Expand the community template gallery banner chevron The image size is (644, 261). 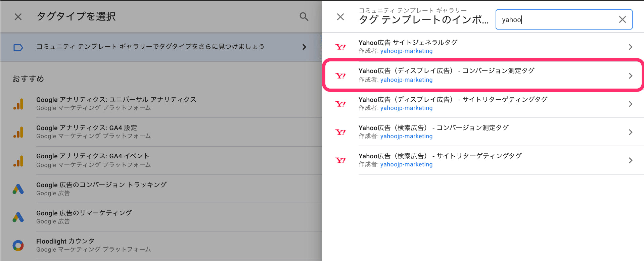coord(304,47)
